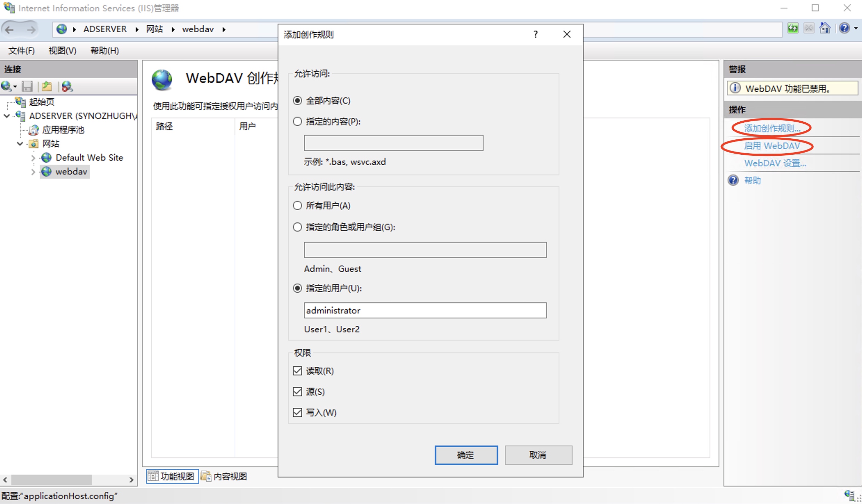Viewport: 862px width, 504px height.
Task: Open the 文件(F) menu
Action: [x=22, y=51]
